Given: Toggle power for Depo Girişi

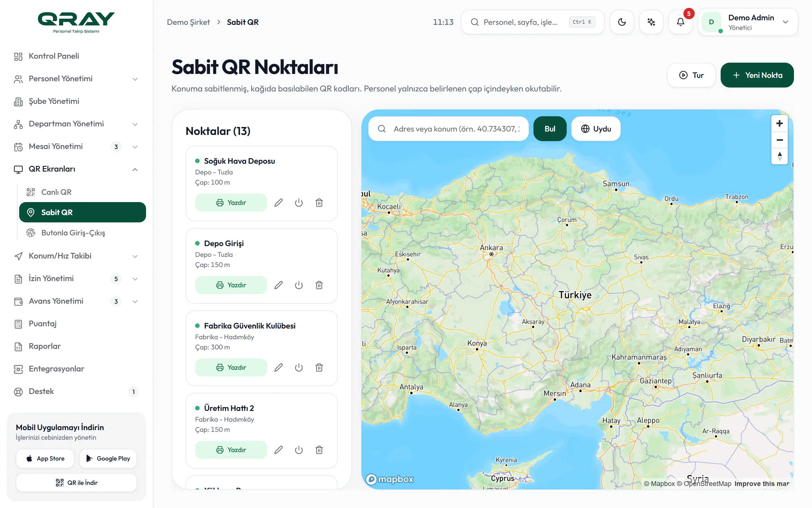Looking at the screenshot, I should [299, 285].
